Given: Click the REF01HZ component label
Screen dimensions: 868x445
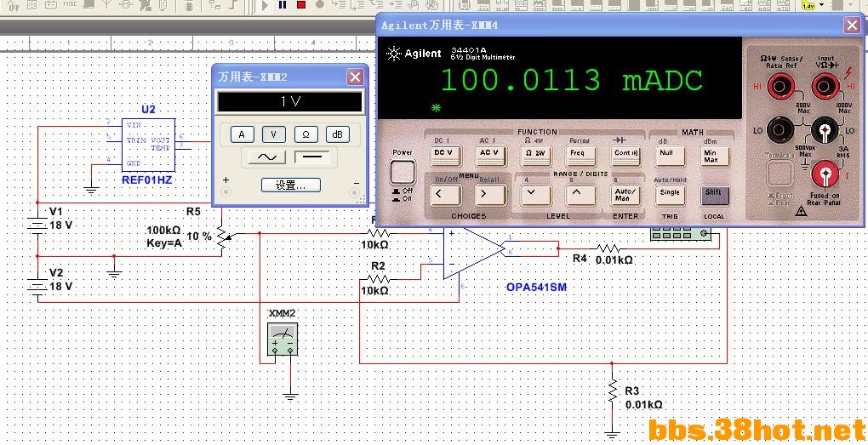Looking at the screenshot, I should (x=146, y=180).
